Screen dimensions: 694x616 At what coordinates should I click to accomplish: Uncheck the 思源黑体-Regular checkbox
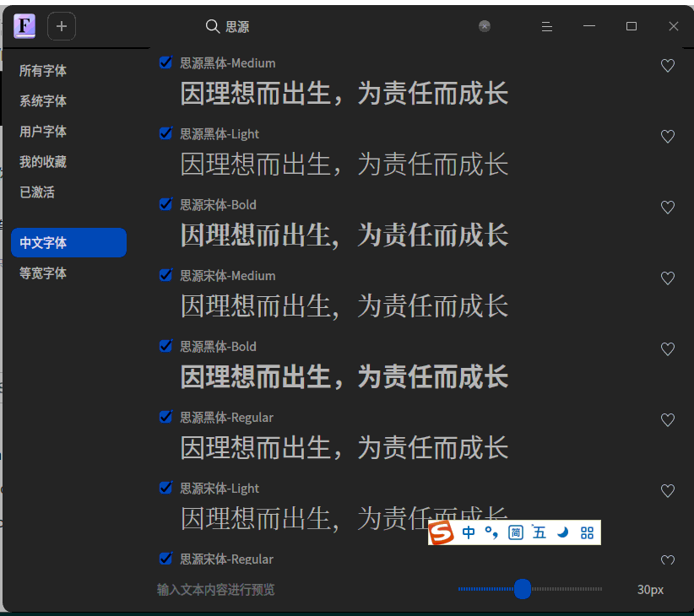click(165, 417)
